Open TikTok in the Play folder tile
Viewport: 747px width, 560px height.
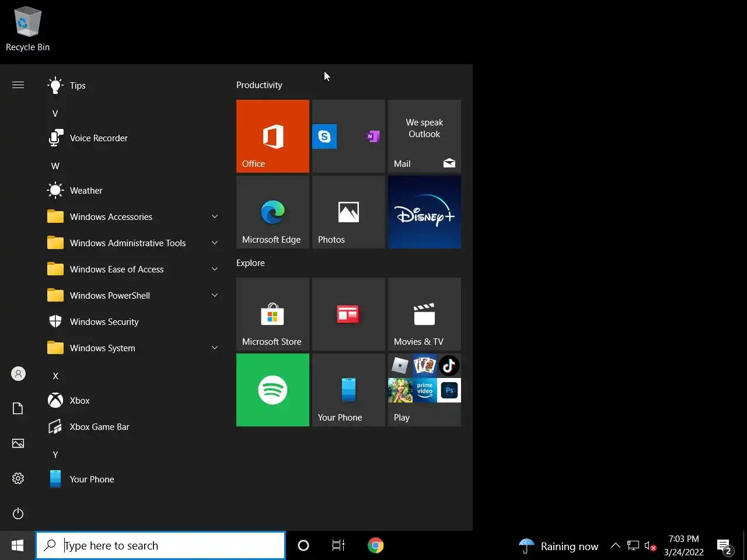pyautogui.click(x=449, y=366)
